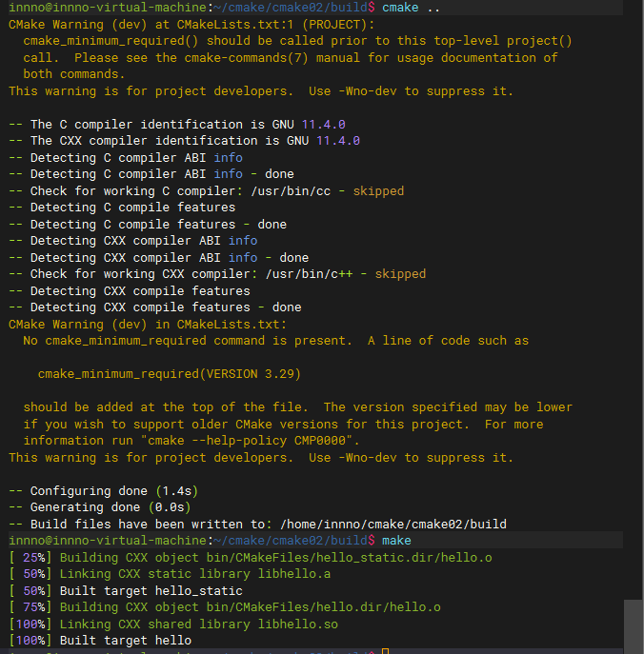644x654 pixels.
Task: Click 'Linking CXX static library libhello.a' line
Action: [195, 574]
